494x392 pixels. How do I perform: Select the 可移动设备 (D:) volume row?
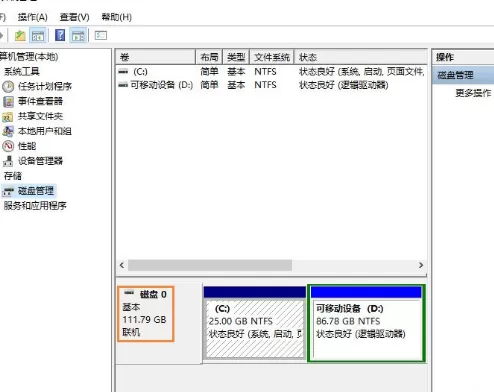pyautogui.click(x=271, y=85)
